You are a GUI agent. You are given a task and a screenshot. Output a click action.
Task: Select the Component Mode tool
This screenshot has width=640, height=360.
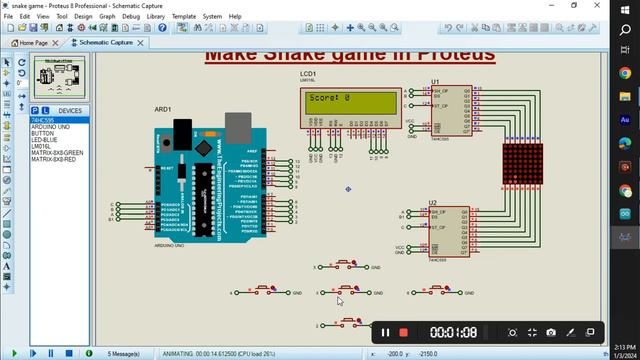[7, 73]
